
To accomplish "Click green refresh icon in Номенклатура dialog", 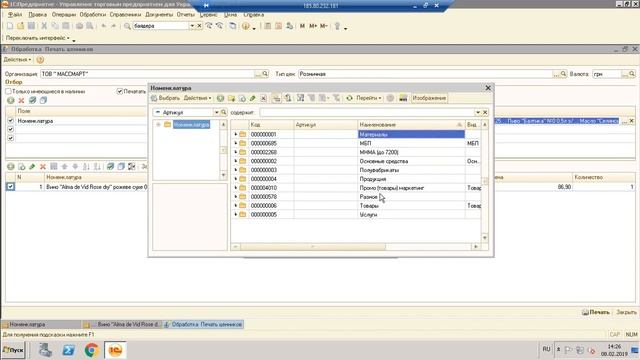I will 349,98.
